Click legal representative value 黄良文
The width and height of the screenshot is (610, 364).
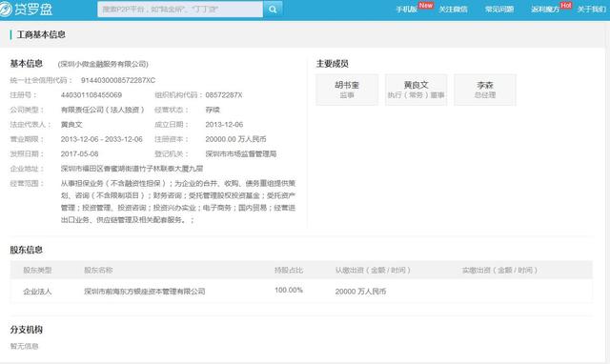[x=71, y=125]
